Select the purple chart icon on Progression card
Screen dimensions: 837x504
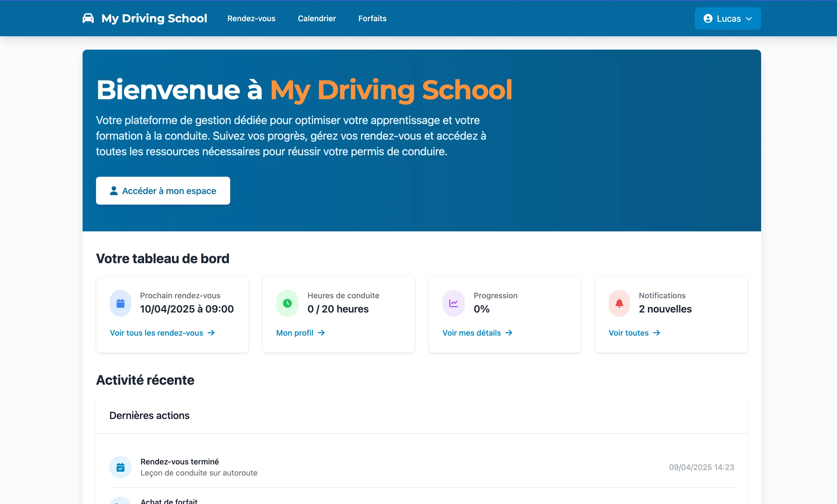point(453,303)
